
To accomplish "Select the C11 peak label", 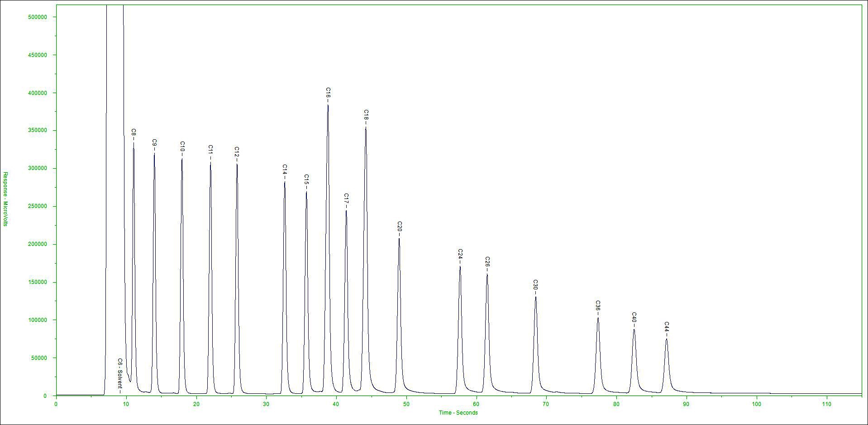I will pyautogui.click(x=210, y=150).
